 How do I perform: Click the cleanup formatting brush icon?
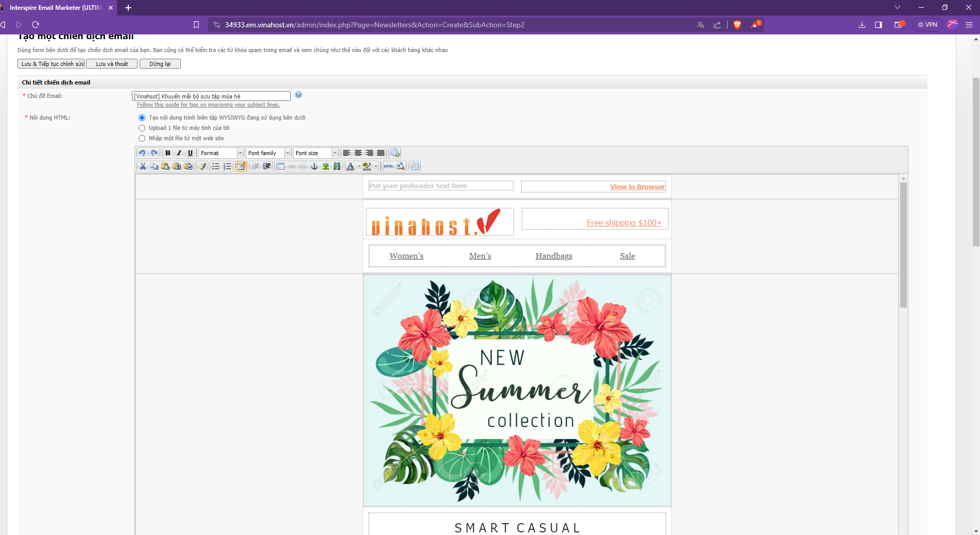click(202, 166)
